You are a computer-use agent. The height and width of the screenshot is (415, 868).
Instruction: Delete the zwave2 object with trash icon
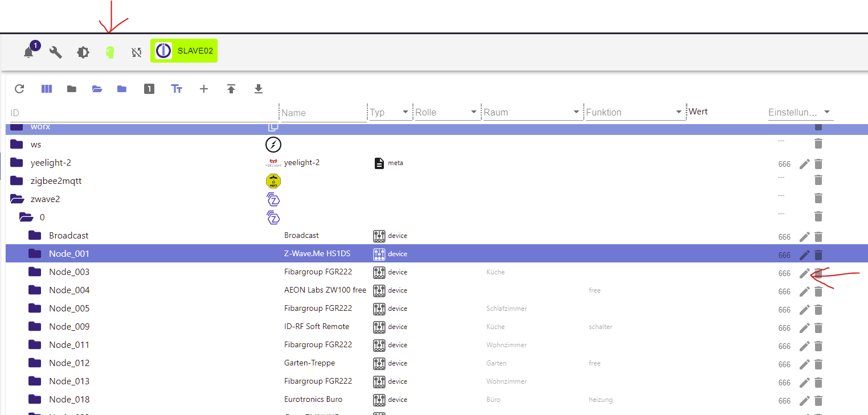(818, 198)
